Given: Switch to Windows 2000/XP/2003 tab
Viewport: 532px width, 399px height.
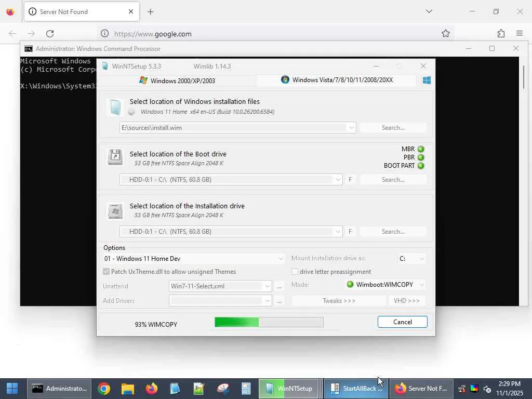Looking at the screenshot, I should [x=177, y=81].
